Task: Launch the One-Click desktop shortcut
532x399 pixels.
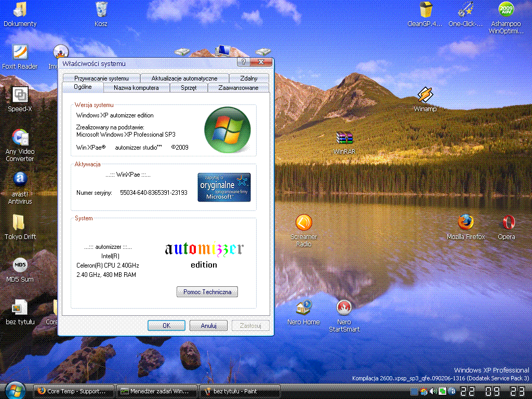Action: 465,14
